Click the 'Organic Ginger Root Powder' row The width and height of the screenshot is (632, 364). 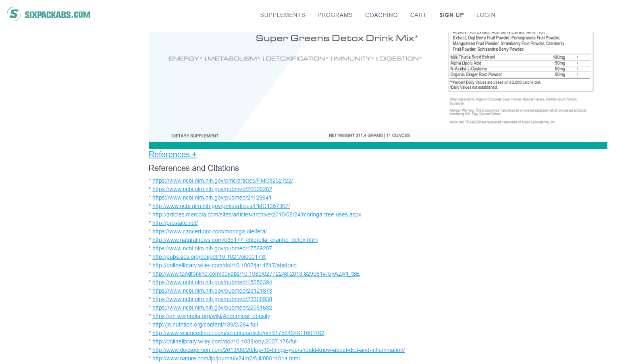[x=520, y=75]
